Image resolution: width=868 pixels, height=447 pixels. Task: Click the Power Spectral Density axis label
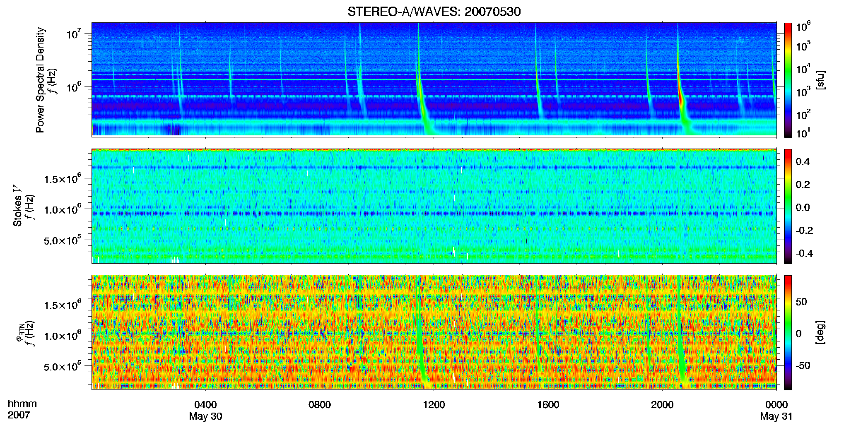[46, 80]
